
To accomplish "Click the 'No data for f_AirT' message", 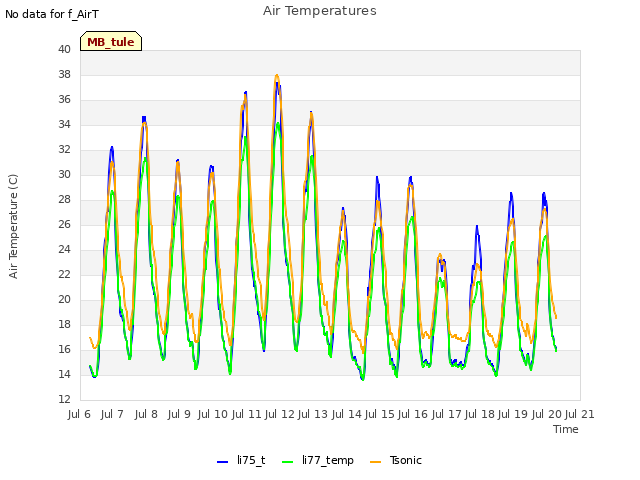I will pos(52,14).
